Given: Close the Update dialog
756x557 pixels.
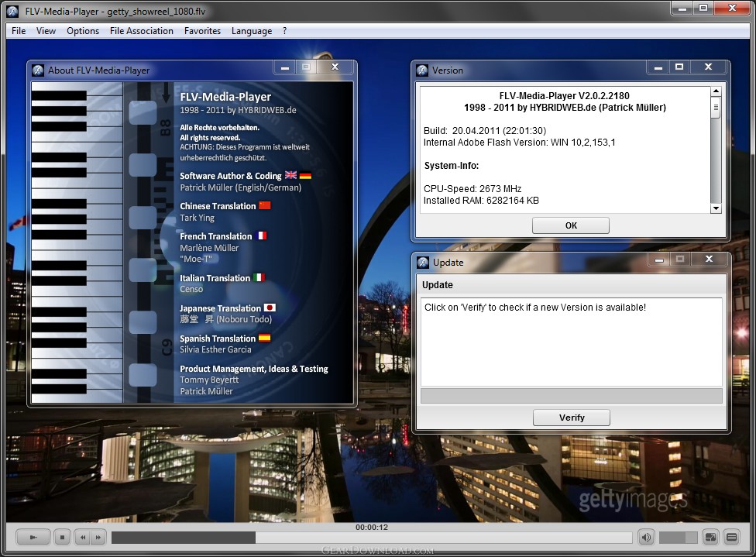Looking at the screenshot, I should [x=709, y=259].
